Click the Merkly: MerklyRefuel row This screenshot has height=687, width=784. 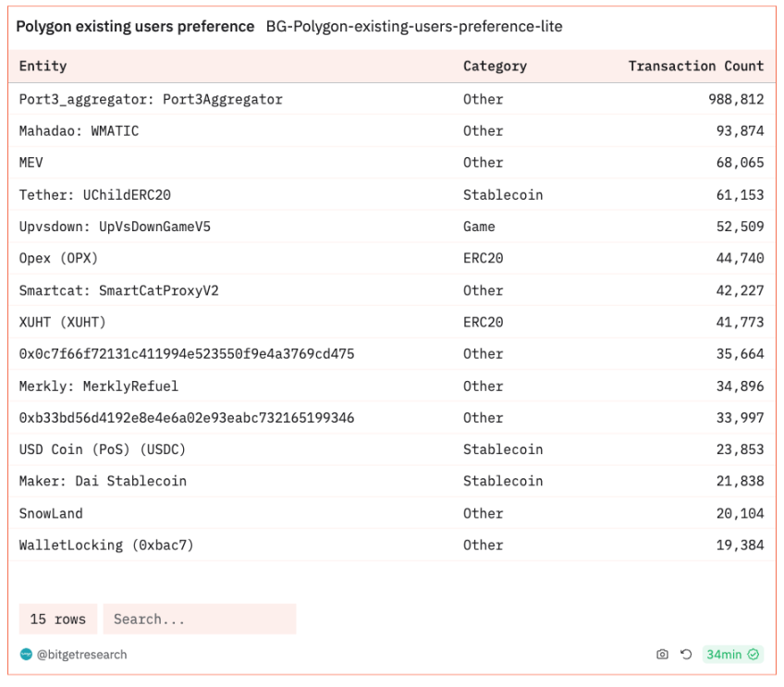coord(99,386)
